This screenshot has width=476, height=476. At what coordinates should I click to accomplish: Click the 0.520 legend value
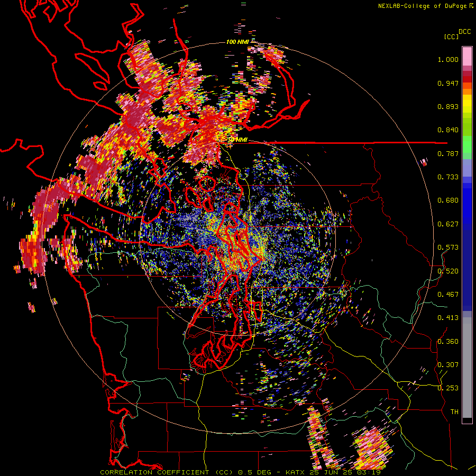tap(448, 271)
